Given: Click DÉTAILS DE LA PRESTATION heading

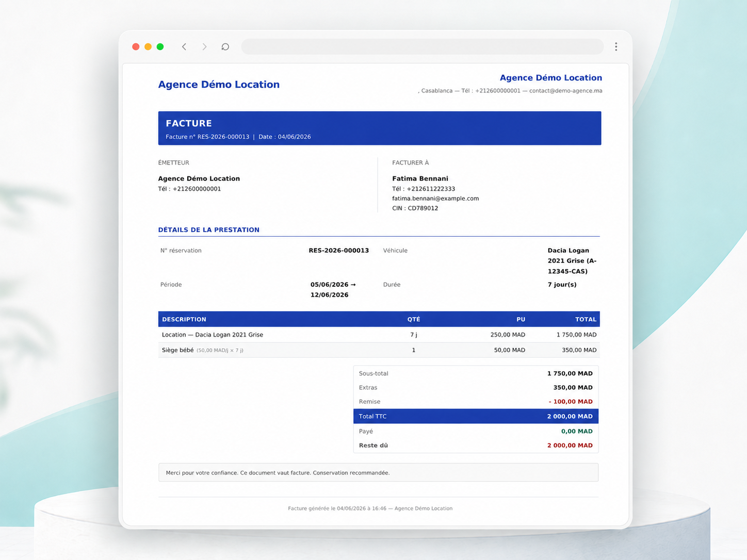Looking at the screenshot, I should tap(209, 230).
